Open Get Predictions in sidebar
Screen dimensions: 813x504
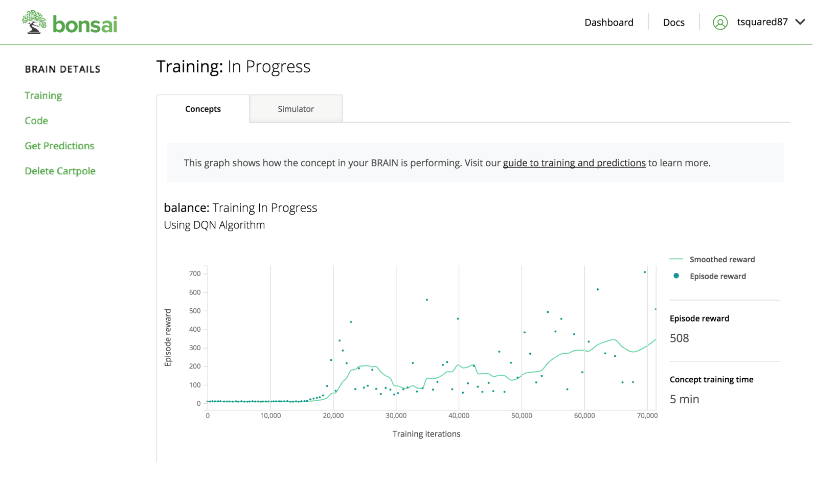click(x=59, y=146)
